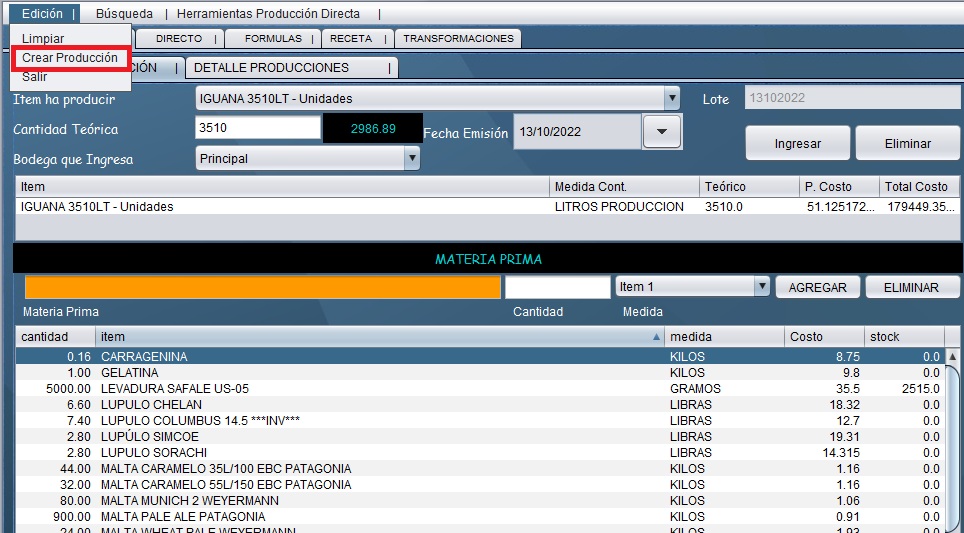Click the Cantidad Teórica input field
The image size is (964, 533).
coord(257,128)
